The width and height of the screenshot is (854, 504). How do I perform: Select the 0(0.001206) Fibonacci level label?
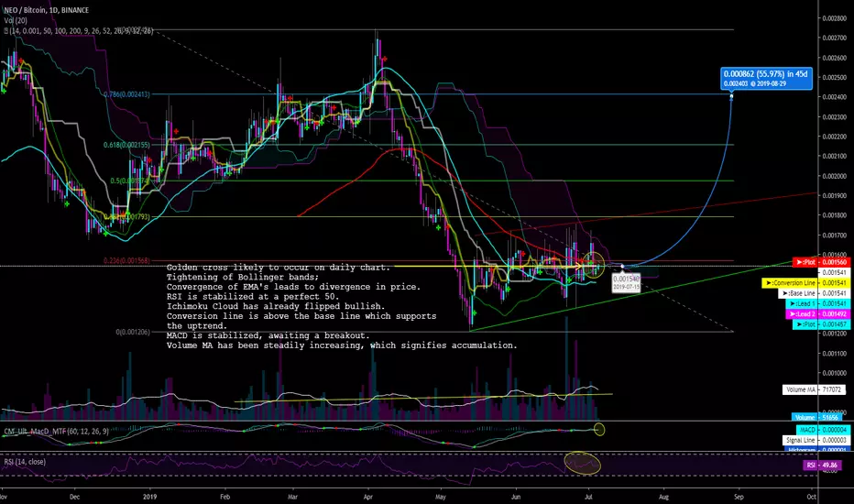point(134,332)
